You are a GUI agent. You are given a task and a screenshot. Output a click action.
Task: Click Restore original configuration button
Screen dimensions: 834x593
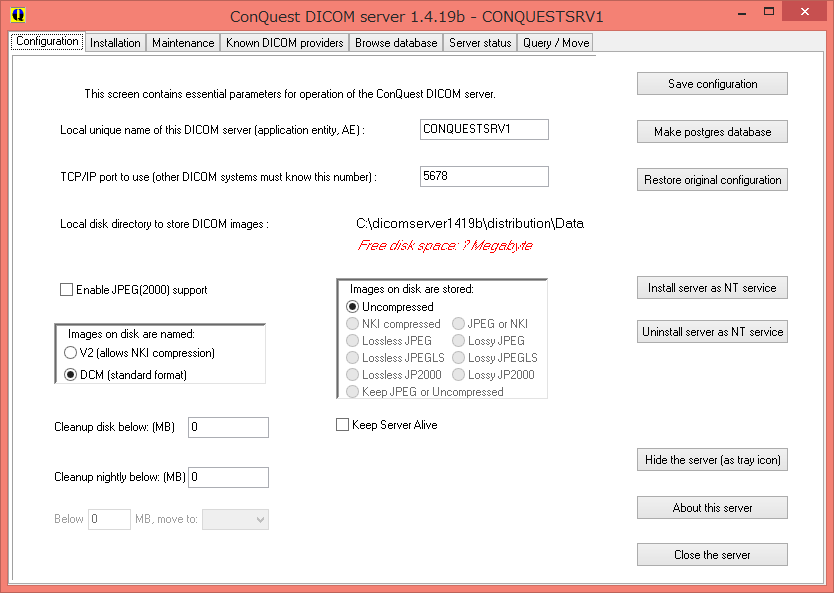(x=712, y=180)
